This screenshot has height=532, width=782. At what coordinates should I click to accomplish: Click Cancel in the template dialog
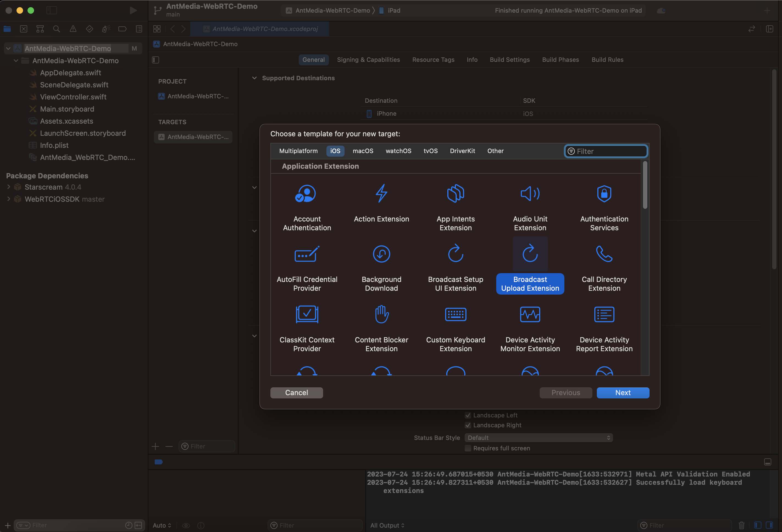(x=296, y=393)
